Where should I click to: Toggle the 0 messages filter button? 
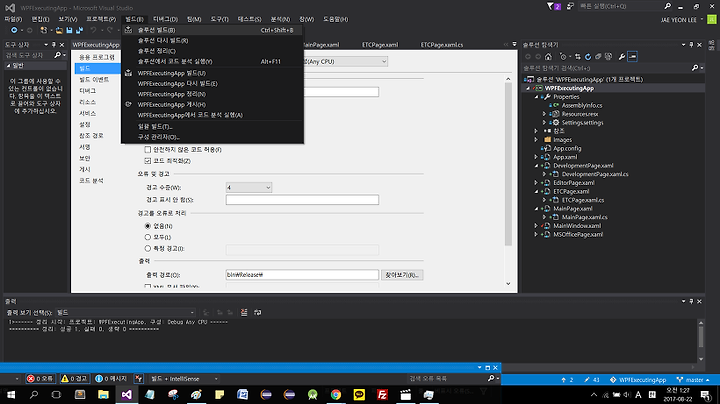111,379
